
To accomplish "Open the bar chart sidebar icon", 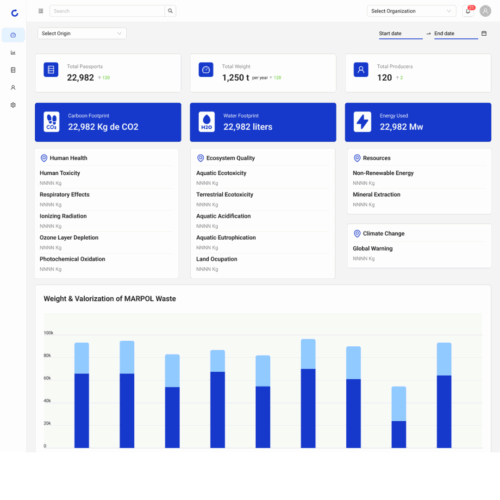I will tap(13, 53).
